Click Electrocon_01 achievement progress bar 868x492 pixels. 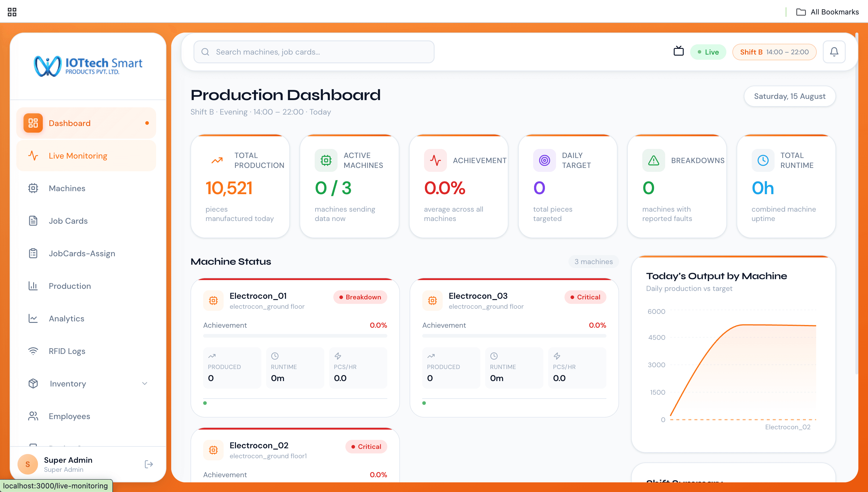click(x=295, y=336)
